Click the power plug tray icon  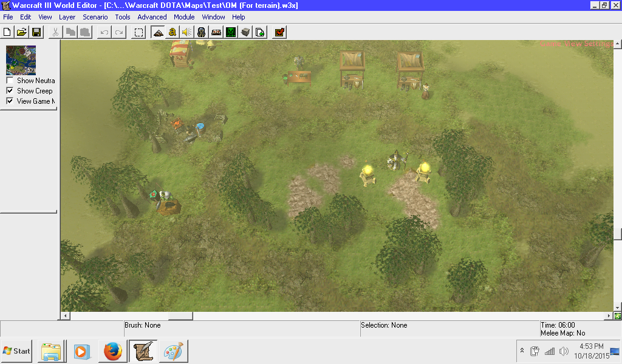535,351
